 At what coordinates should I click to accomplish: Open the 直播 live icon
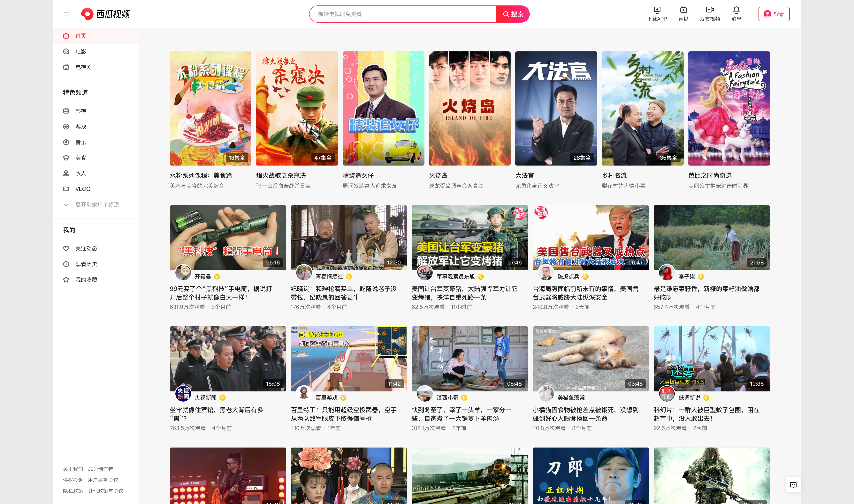(x=683, y=10)
